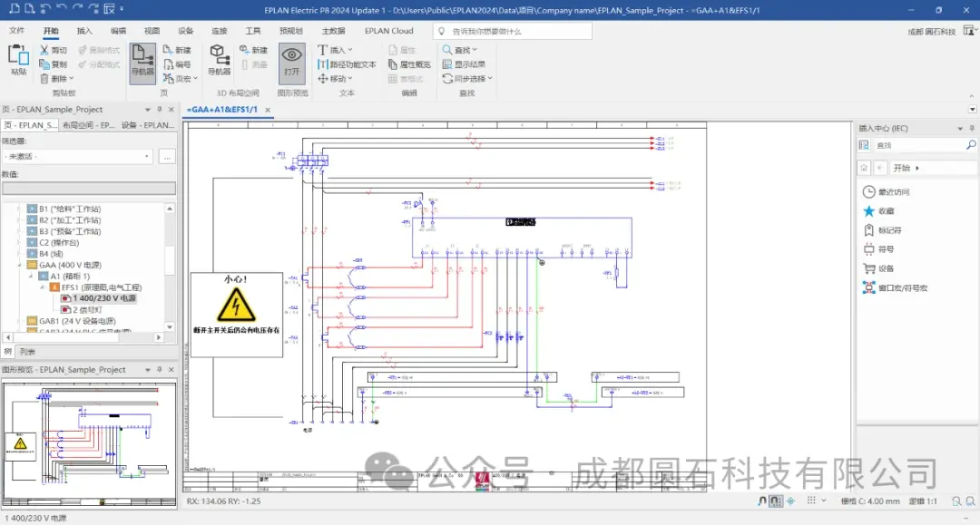Expand the B1 ("给料"工作站) tree node
Image resolution: width=980 pixels, height=525 pixels.
click(20, 209)
